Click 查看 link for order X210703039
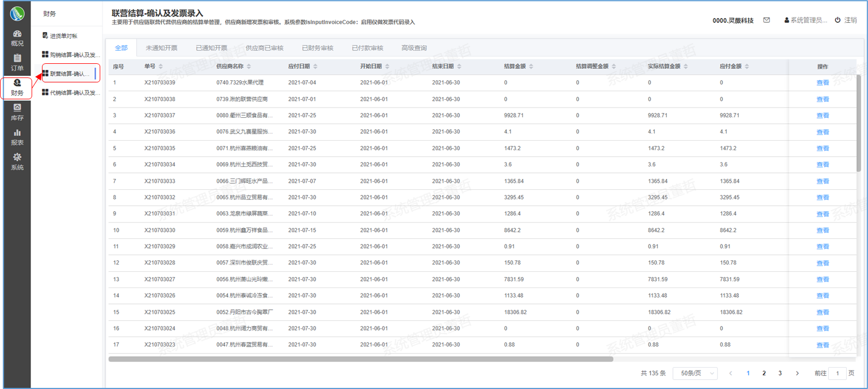Image resolution: width=868 pixels, height=389 pixels. pos(822,83)
